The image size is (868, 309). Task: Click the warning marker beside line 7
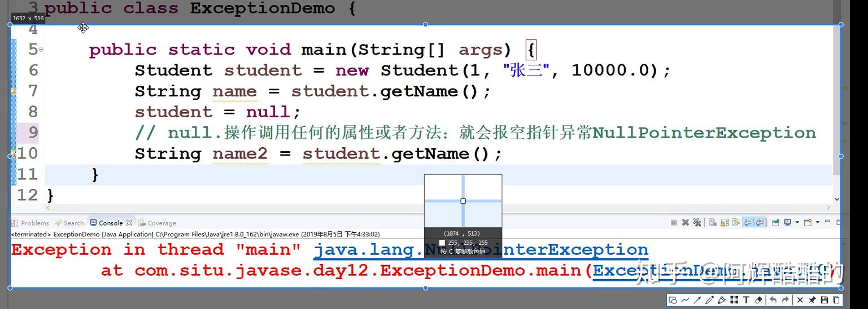14,91
